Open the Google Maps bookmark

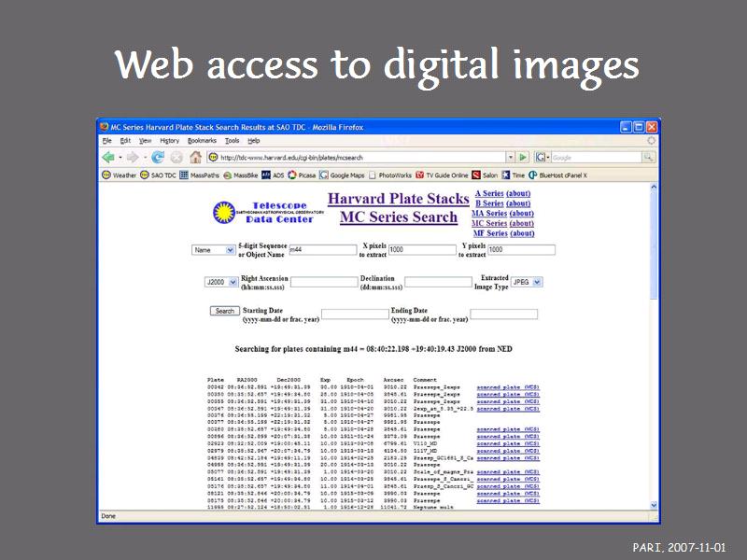342,175
